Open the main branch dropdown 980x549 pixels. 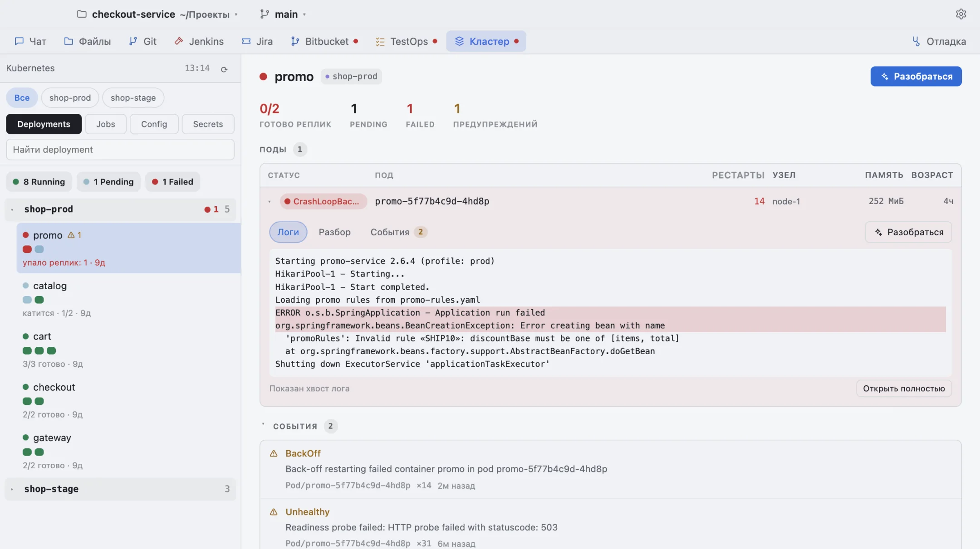(284, 14)
